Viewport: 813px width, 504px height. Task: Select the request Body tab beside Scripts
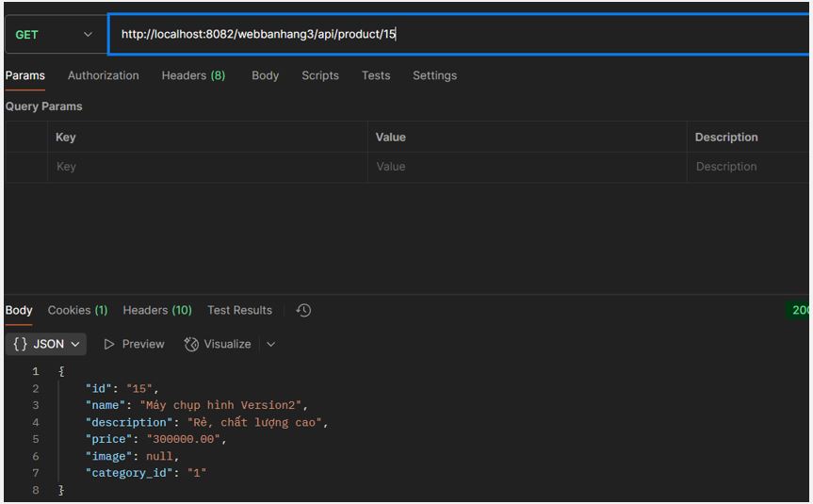(x=265, y=75)
